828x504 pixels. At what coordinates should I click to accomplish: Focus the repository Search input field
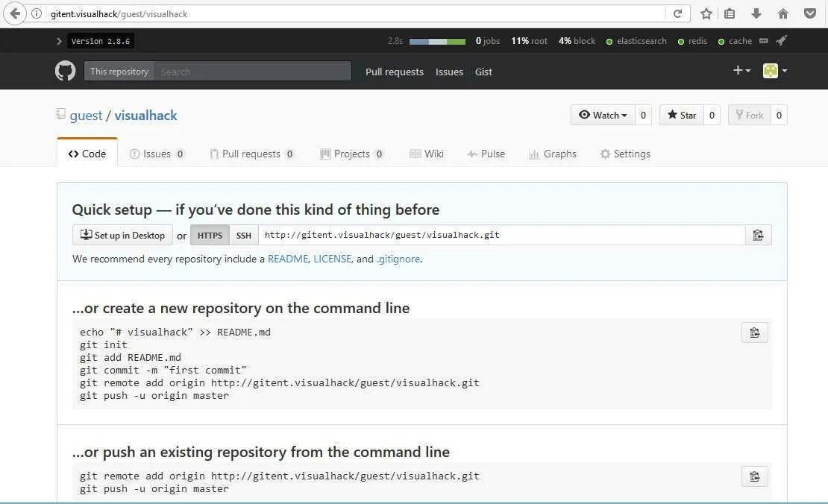[253, 72]
